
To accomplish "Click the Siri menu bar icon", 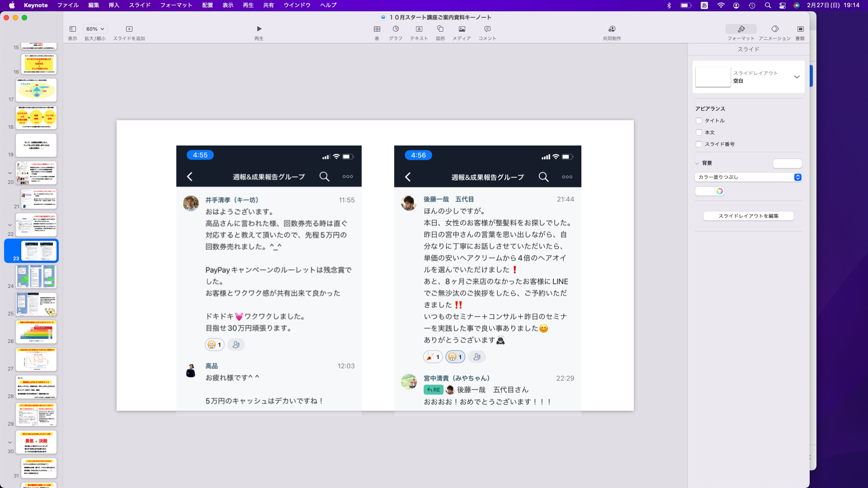I will [x=797, y=5].
